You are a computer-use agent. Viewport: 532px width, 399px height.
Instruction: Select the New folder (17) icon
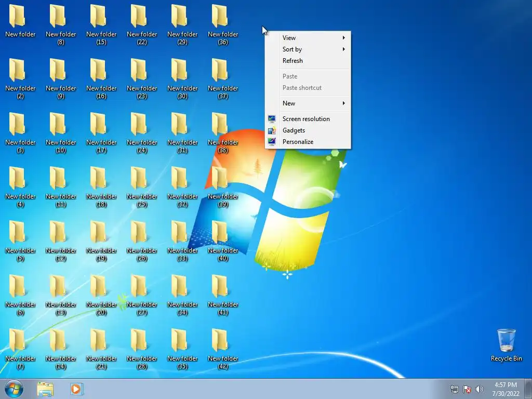pos(98,124)
